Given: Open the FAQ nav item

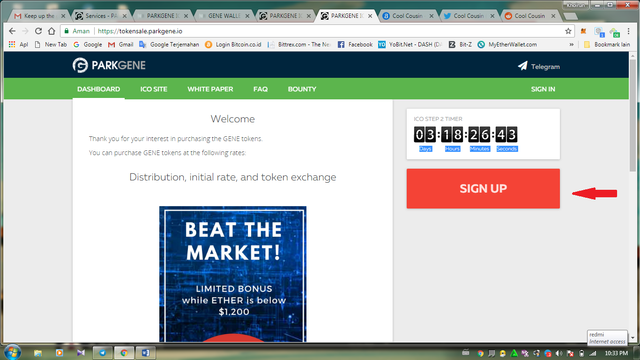Looking at the screenshot, I should pyautogui.click(x=260, y=89).
